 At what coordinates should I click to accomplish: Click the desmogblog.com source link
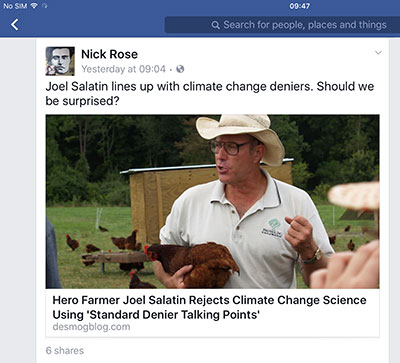(x=91, y=327)
